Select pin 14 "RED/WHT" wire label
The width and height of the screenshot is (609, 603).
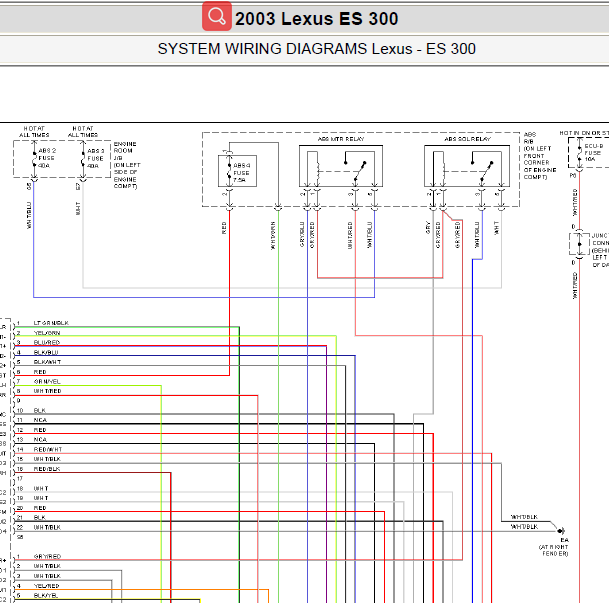(x=48, y=449)
